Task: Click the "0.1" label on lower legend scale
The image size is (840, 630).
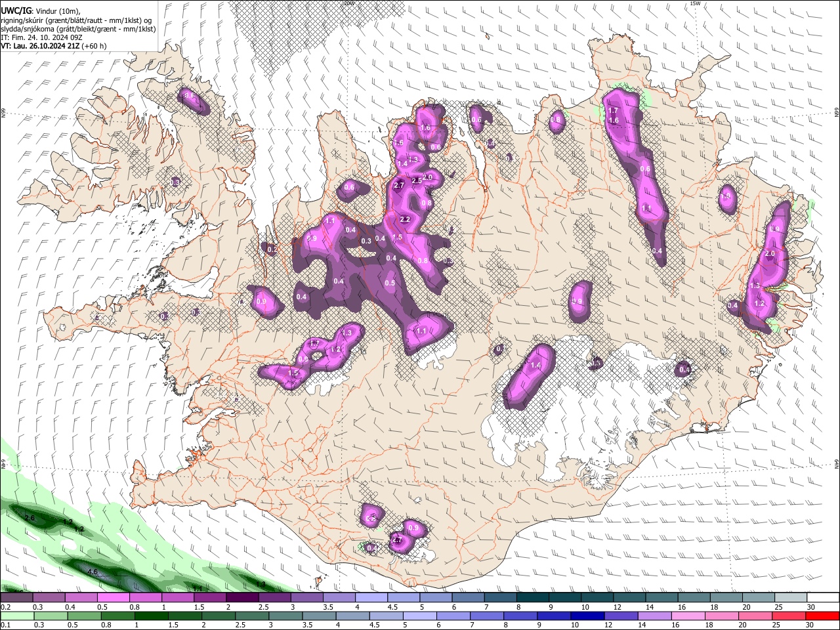Action: (6, 625)
